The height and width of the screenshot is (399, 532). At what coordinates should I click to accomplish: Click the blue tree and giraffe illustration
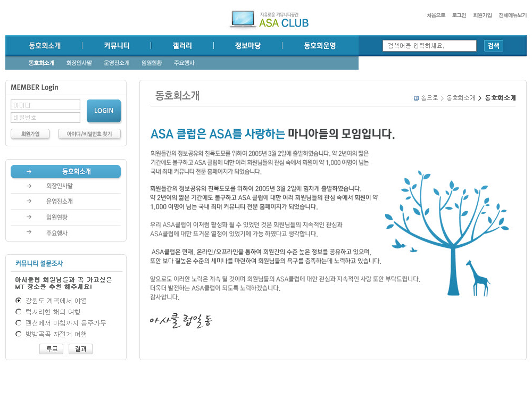446,229
